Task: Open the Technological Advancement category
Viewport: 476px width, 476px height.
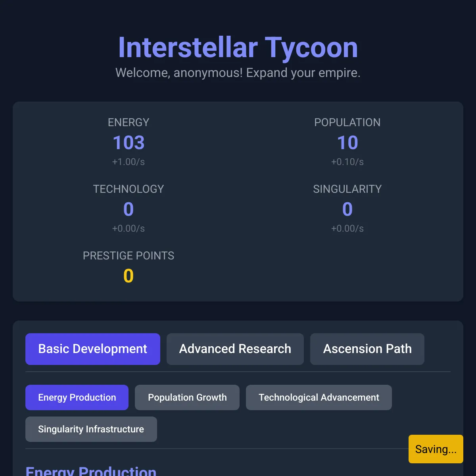Action: click(319, 397)
